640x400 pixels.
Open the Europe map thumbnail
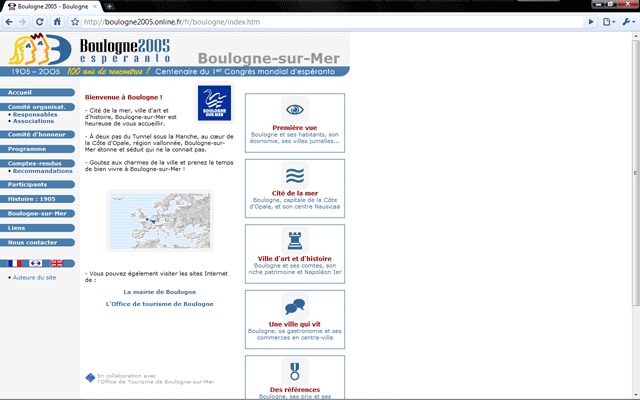(x=160, y=220)
